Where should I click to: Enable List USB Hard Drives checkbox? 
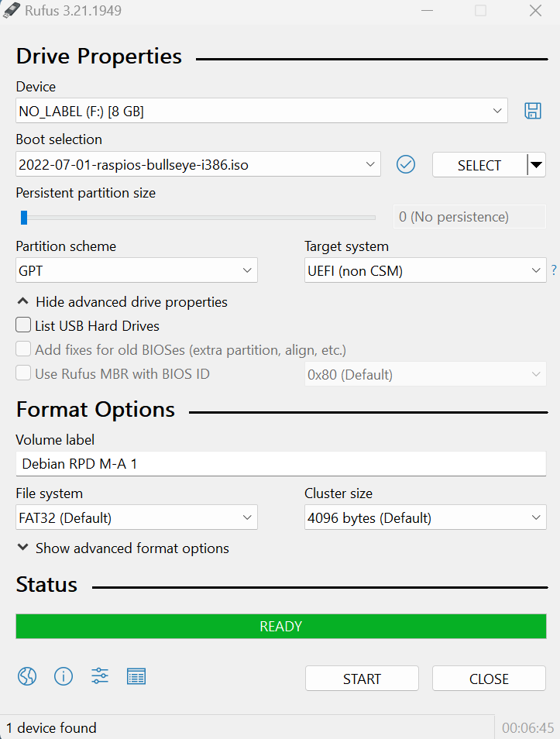(x=24, y=326)
